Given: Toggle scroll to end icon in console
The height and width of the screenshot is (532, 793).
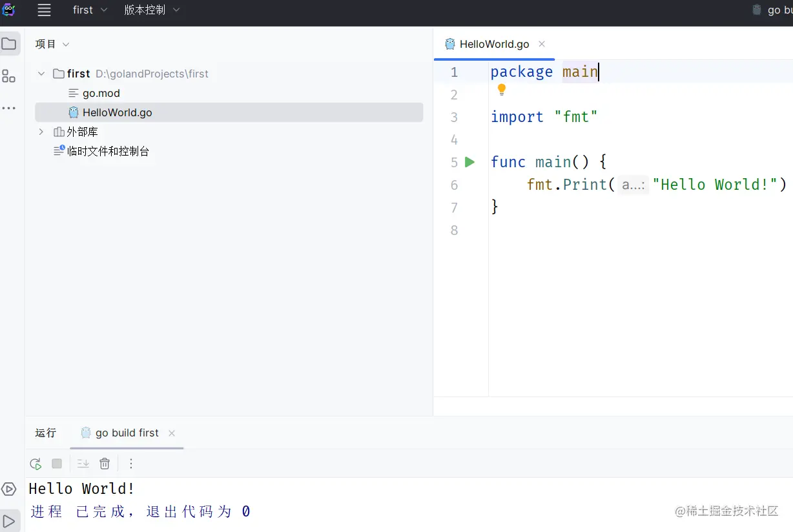Looking at the screenshot, I should point(83,464).
